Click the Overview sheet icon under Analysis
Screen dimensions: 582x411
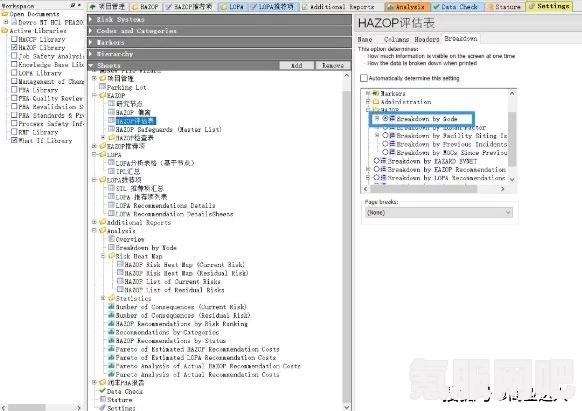tap(111, 239)
